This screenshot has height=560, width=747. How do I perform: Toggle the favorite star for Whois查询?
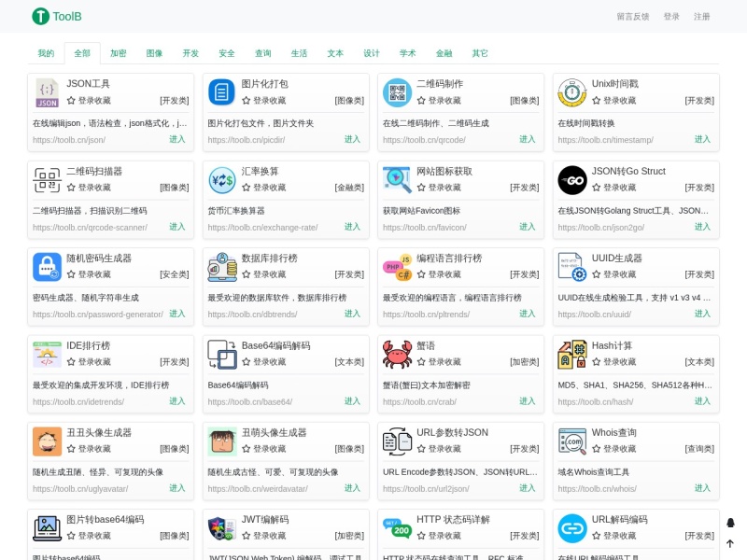click(x=597, y=449)
